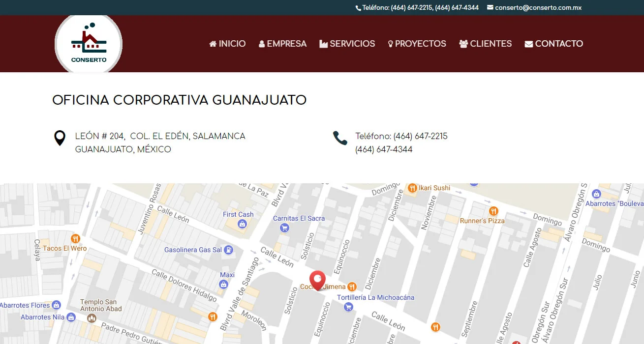Click the red map location pin
This screenshot has width=644, height=344.
317,281
